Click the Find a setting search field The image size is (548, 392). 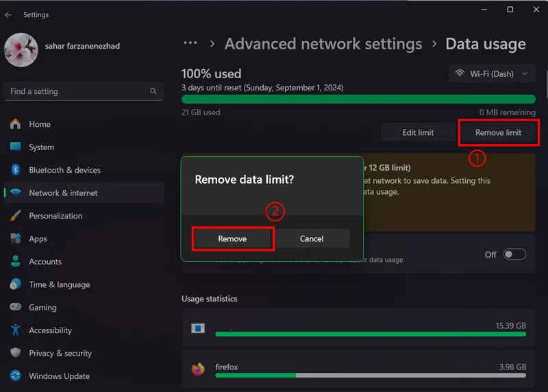pyautogui.click(x=84, y=91)
